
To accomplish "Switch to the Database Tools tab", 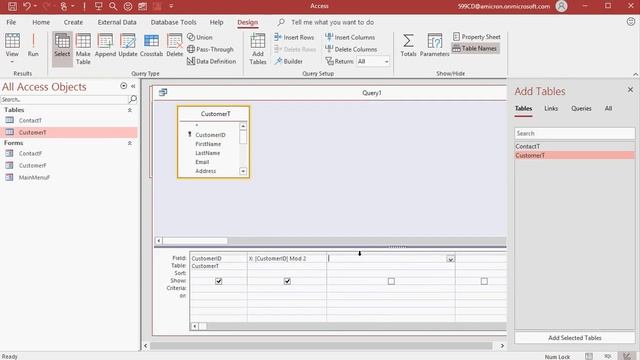I will click(x=173, y=22).
